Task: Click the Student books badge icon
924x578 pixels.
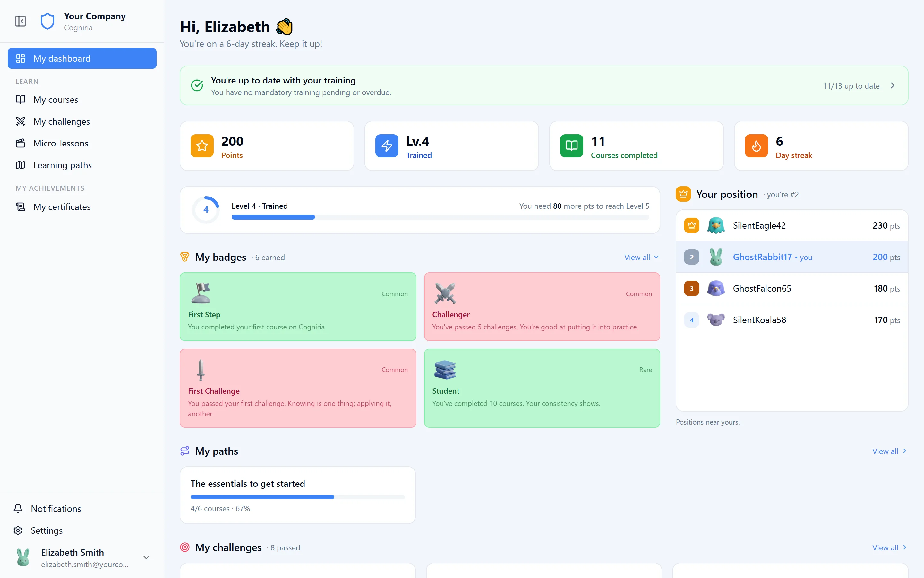Action: [x=445, y=370]
